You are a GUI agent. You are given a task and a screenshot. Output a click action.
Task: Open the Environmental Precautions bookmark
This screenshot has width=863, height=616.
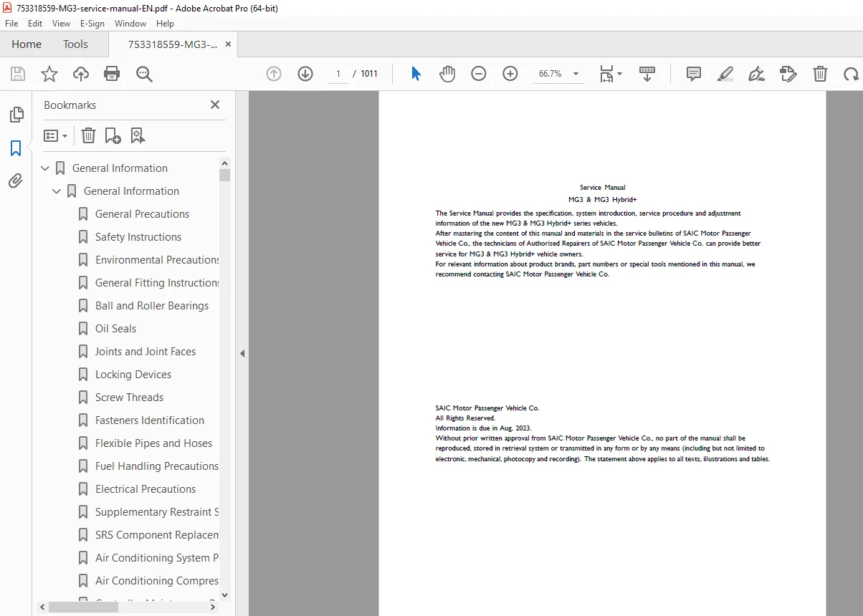pos(157,260)
